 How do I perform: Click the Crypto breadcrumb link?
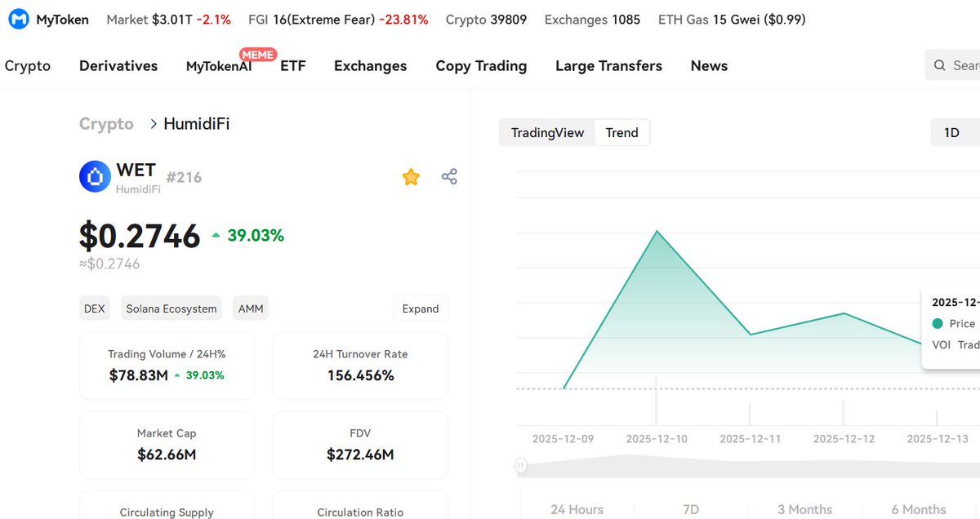click(x=106, y=124)
